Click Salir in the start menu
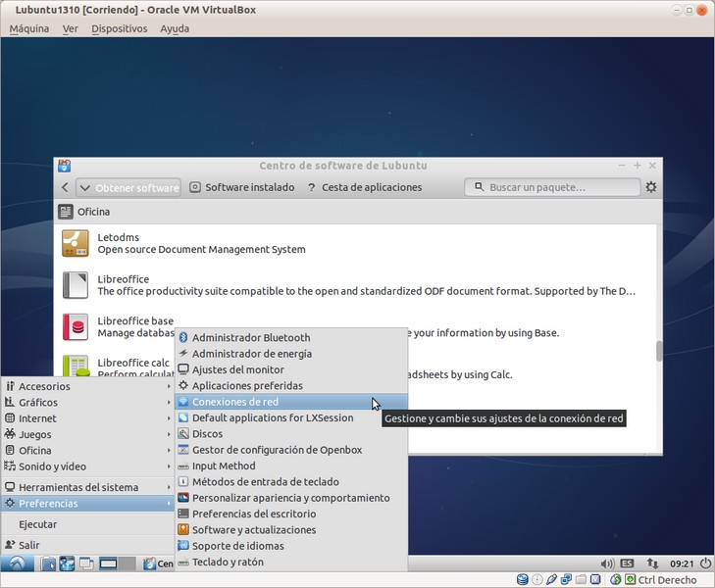This screenshot has width=715, height=588. pyautogui.click(x=87, y=545)
